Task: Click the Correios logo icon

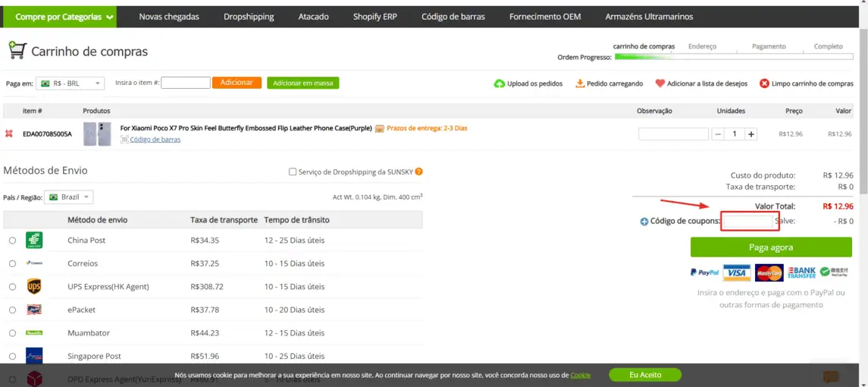Action: 34,263
